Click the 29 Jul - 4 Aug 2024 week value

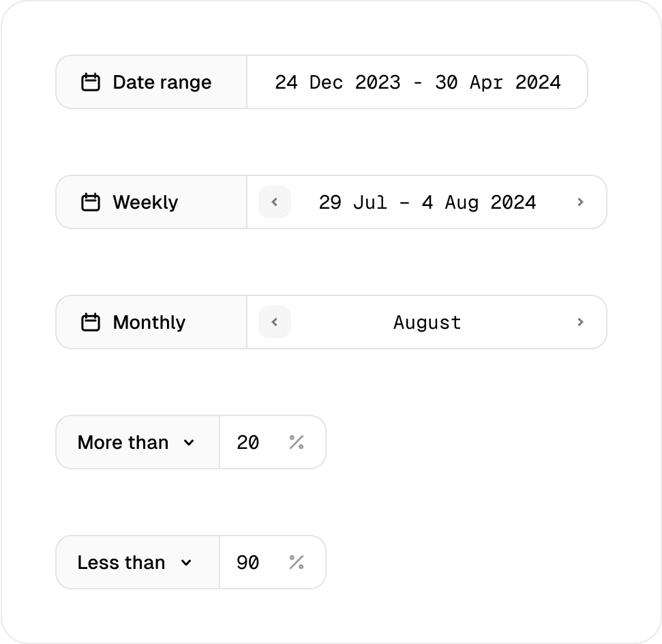[x=427, y=203]
